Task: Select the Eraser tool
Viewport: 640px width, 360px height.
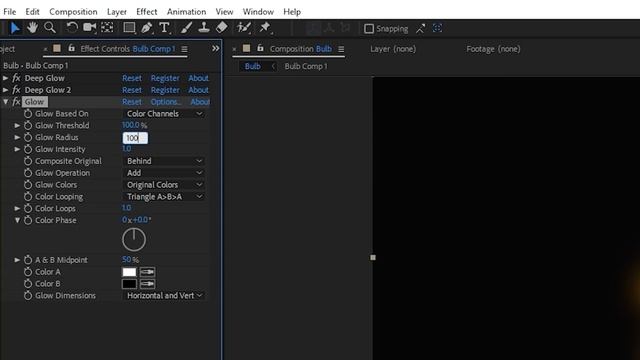Action: [x=222, y=28]
